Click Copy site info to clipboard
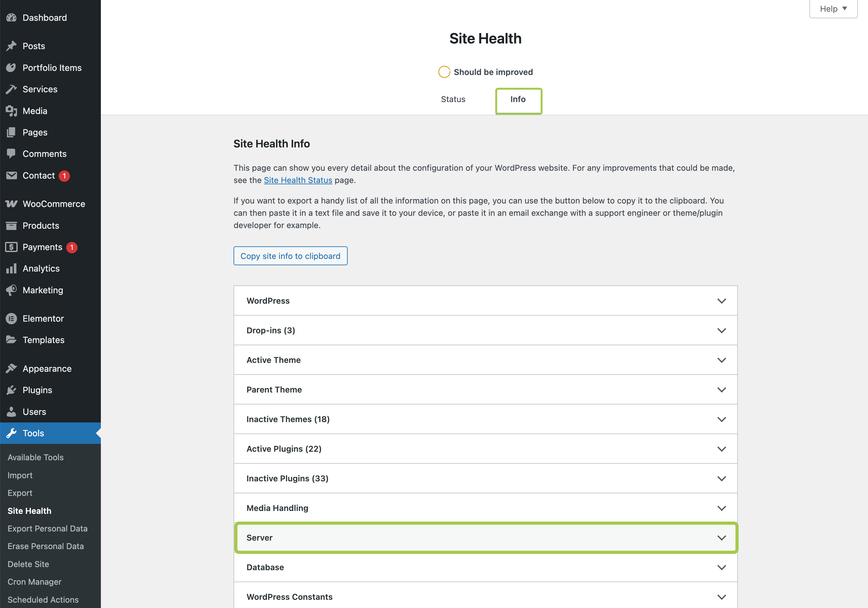The height and width of the screenshot is (608, 868). pyautogui.click(x=290, y=256)
